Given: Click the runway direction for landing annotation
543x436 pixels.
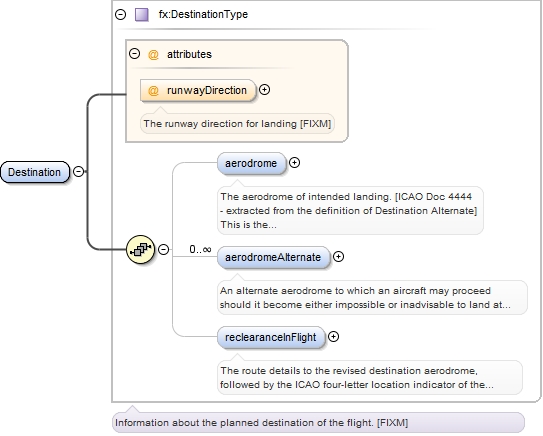Looking at the screenshot, I should [x=237, y=124].
